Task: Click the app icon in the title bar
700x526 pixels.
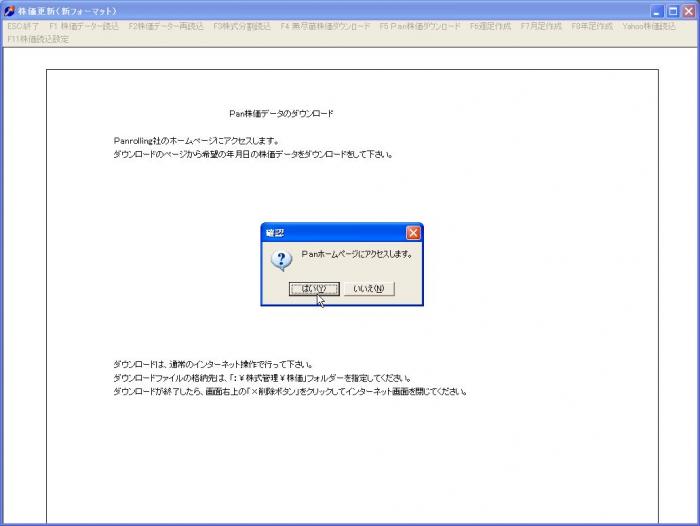Action: coord(9,11)
